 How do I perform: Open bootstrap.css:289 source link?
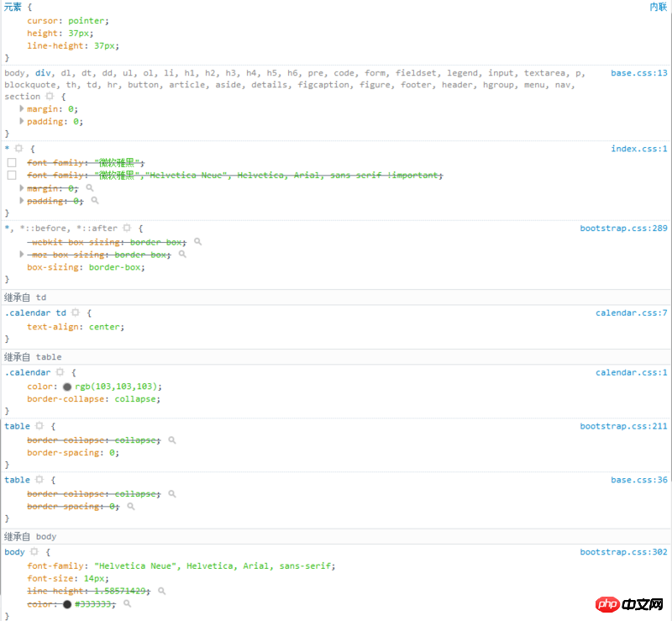pos(623,229)
